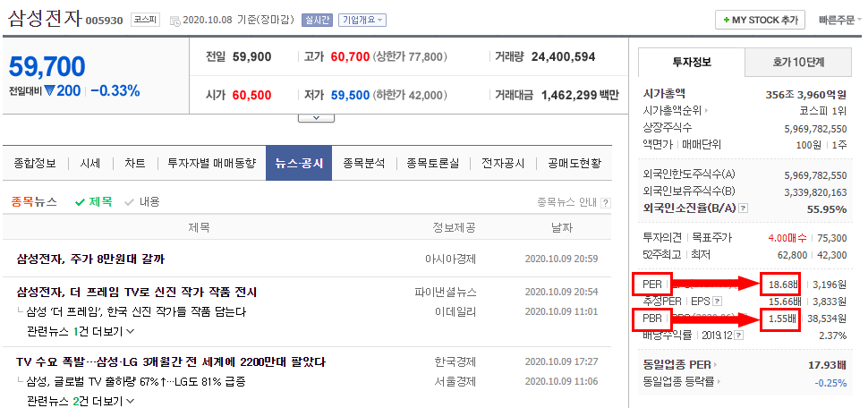The height and width of the screenshot is (408, 868).
Task: Click 상장주식수 value 5,969,782,550
Action: 815,129
